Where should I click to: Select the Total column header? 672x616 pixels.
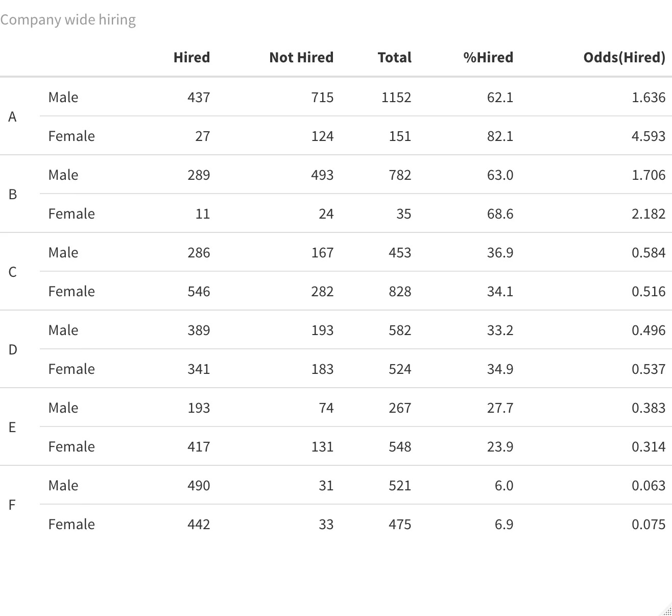[394, 57]
